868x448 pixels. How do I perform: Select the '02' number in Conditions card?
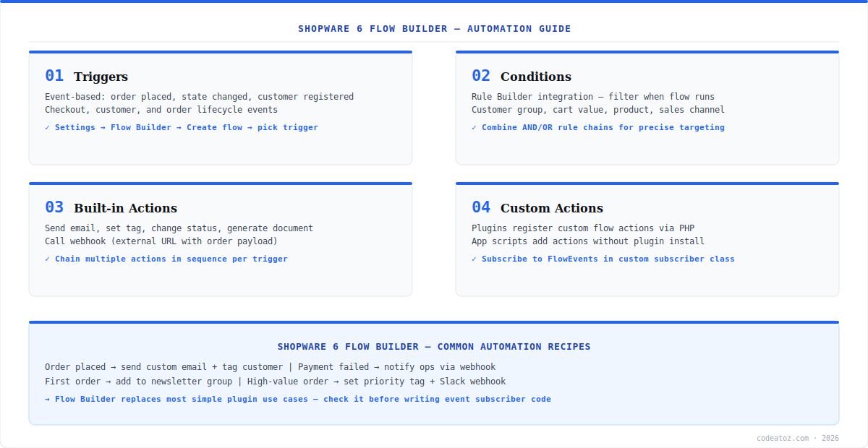[x=481, y=76]
